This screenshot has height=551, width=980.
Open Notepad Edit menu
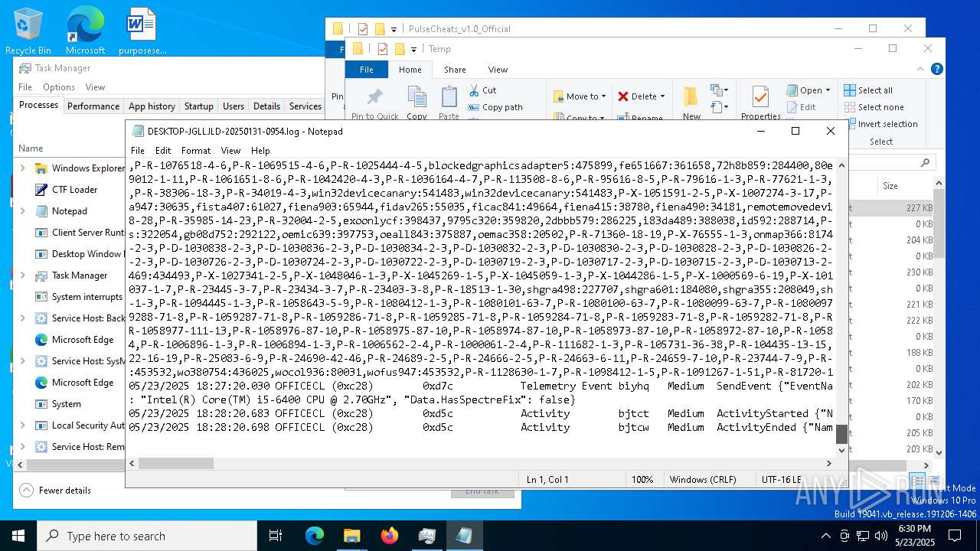[x=163, y=151]
